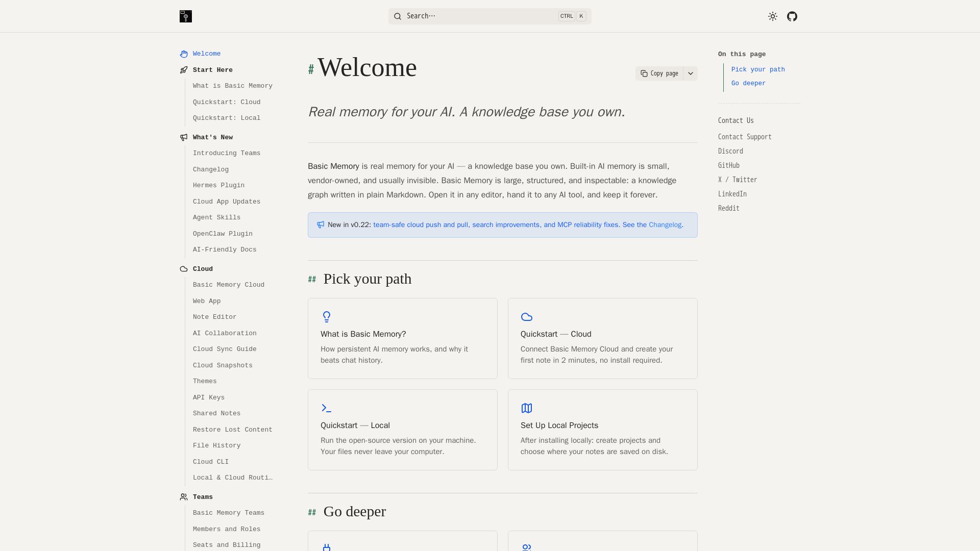Click the Basic Memory logo icon

[186, 16]
